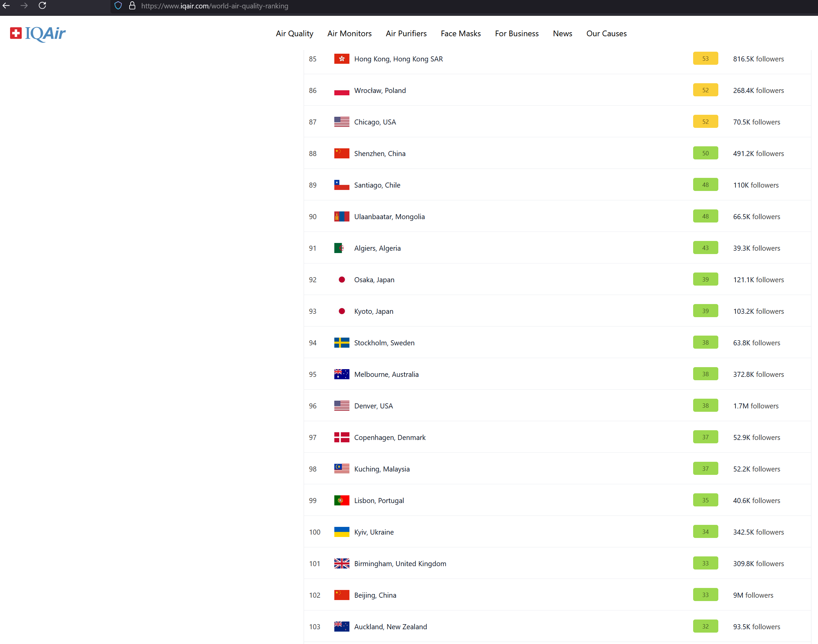Click the green AQI badge 32 for Auckland

click(705, 626)
